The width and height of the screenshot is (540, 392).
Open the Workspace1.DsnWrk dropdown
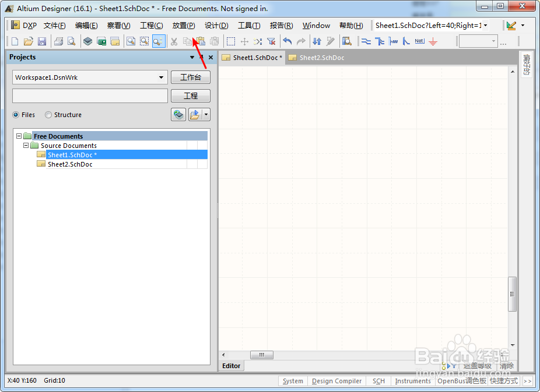[x=161, y=77]
